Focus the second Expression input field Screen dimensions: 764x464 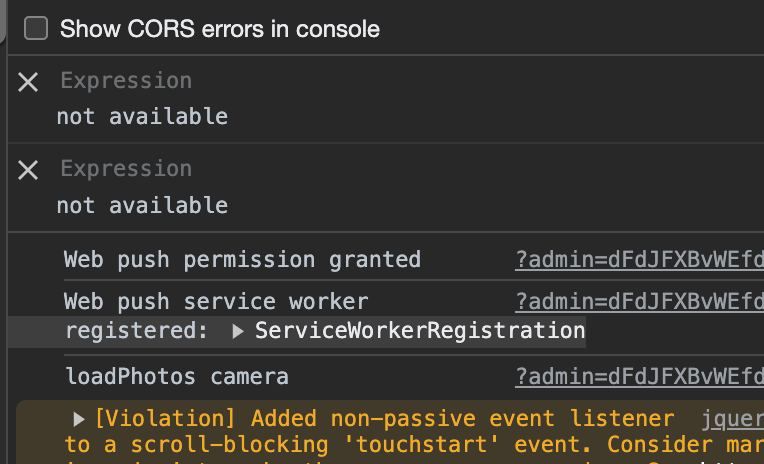click(126, 169)
